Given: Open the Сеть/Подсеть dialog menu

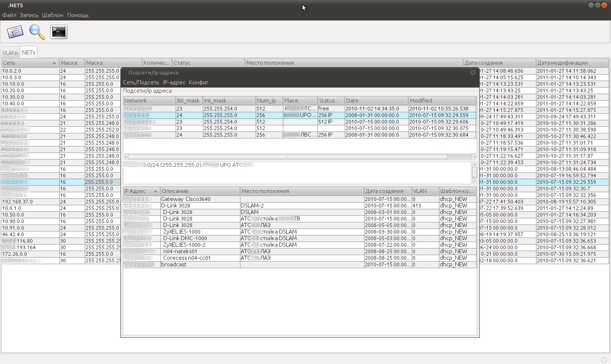Looking at the screenshot, I should pyautogui.click(x=141, y=82).
